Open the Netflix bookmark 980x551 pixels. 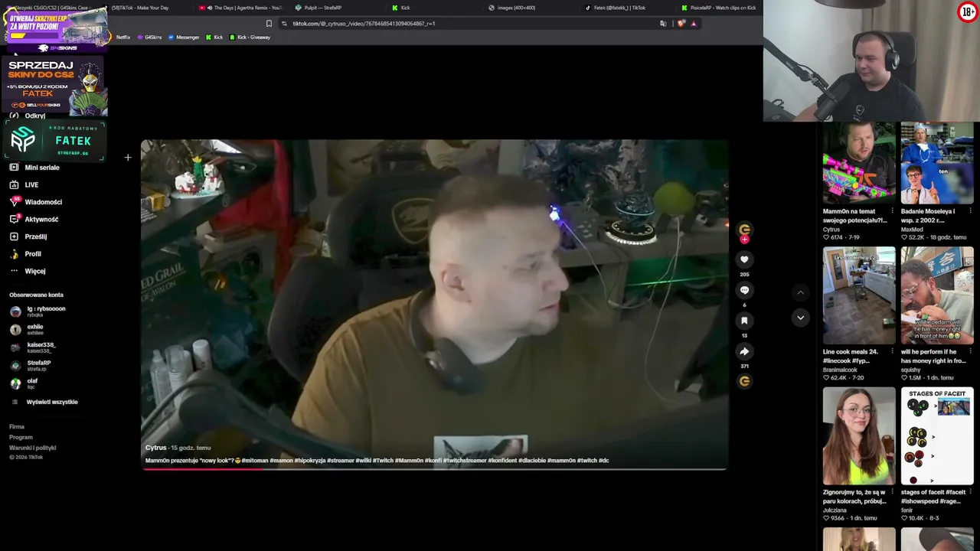[x=122, y=37]
